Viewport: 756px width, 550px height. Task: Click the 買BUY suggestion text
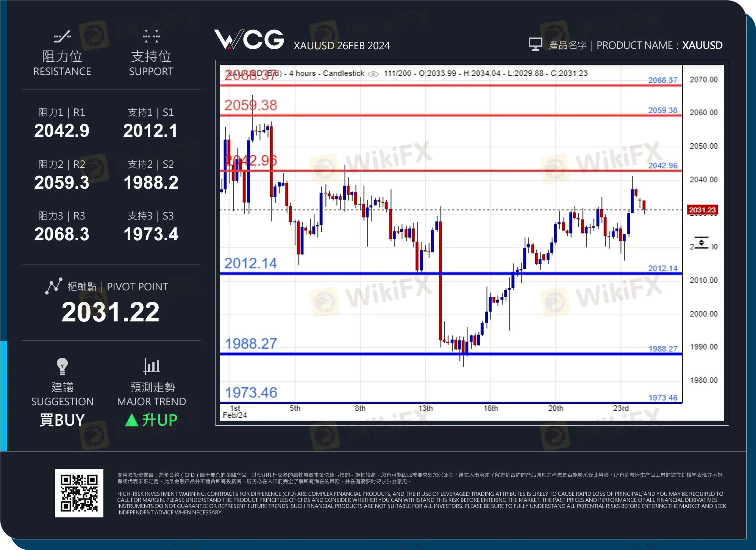tap(62, 420)
